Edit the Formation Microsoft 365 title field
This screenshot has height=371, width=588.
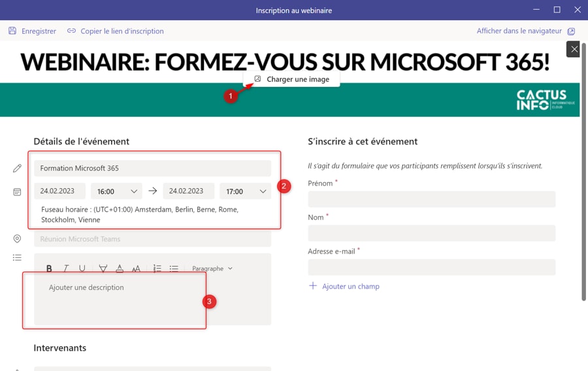(x=153, y=169)
